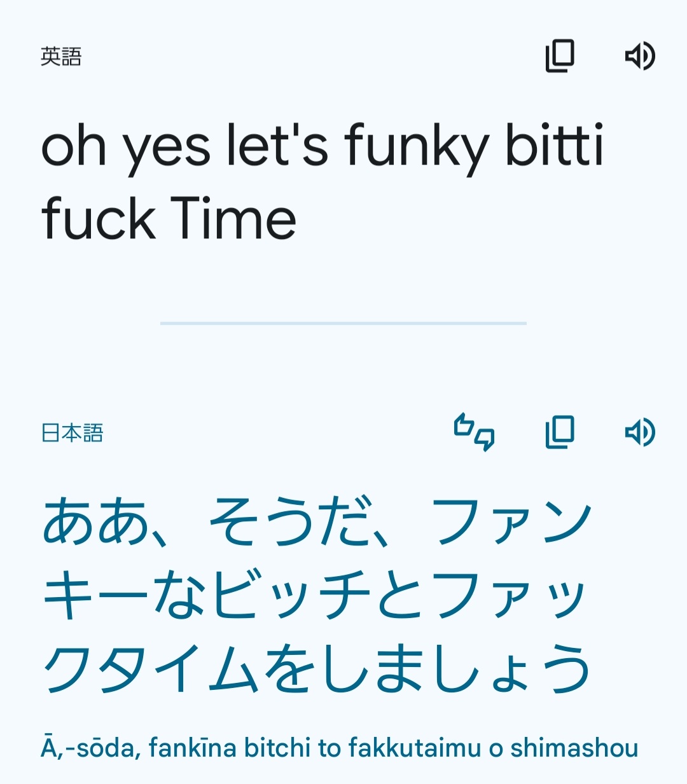The image size is (687, 784).
Task: Click the word "funky" in the source text
Action: (417, 146)
